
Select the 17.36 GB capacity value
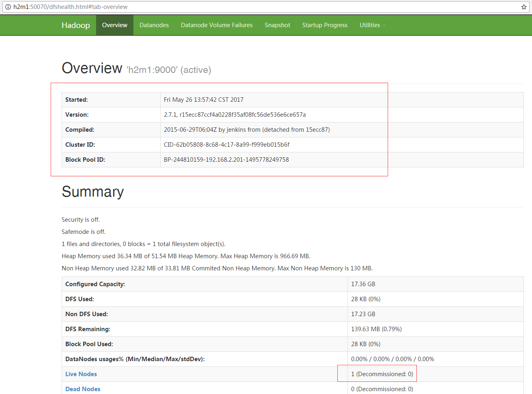pos(363,284)
